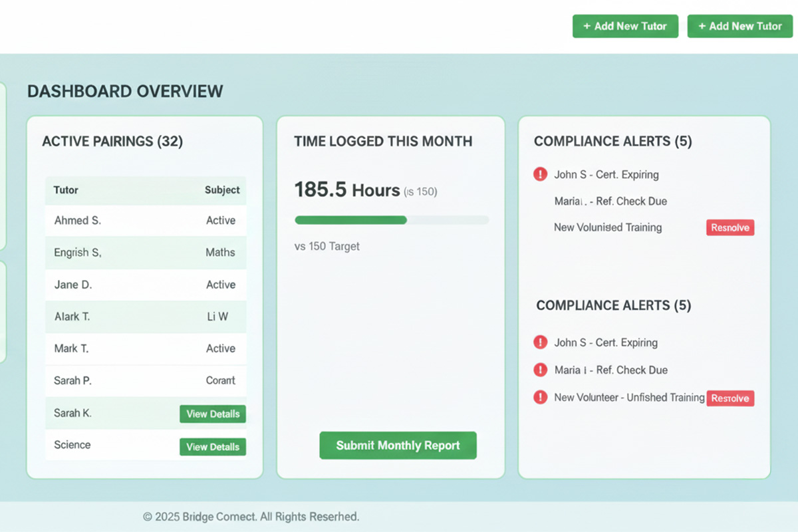
Task: Click the Sarah K. name cell
Action: click(x=72, y=413)
